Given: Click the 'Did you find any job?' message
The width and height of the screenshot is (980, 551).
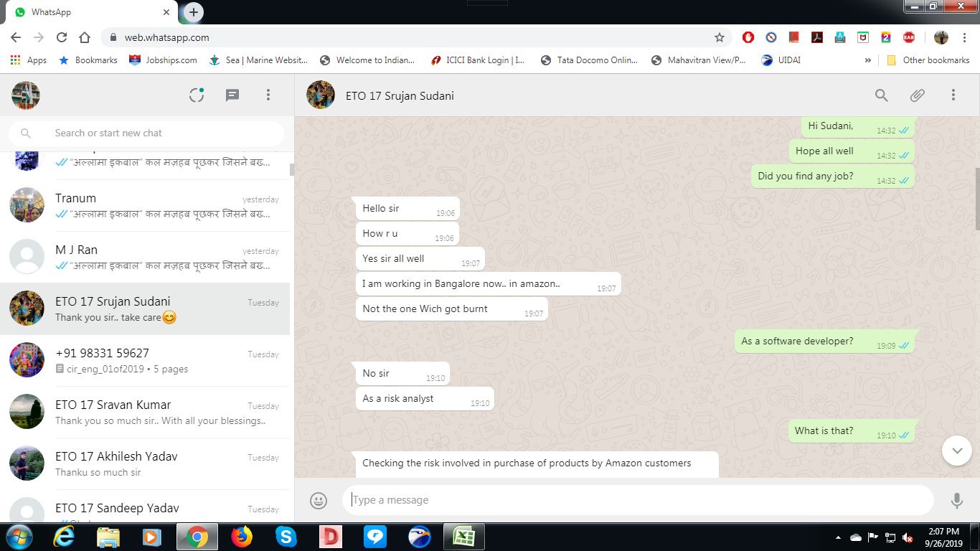Looking at the screenshot, I should click(x=833, y=176).
